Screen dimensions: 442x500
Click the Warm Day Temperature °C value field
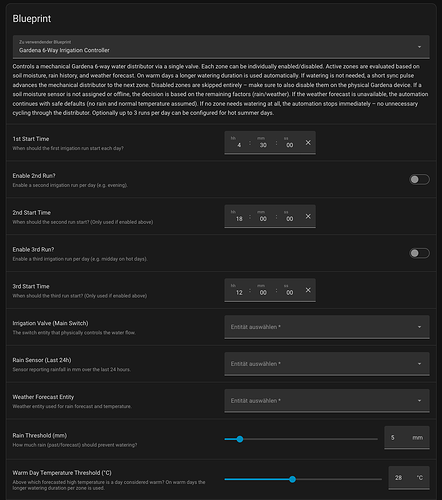409,478
